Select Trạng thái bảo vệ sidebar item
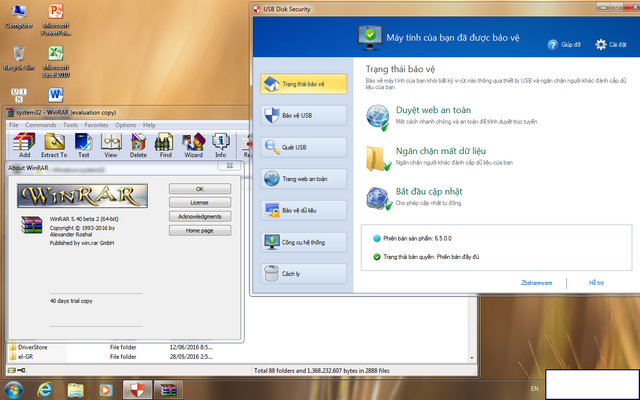Screen dimensions: 640x400 [x=303, y=84]
